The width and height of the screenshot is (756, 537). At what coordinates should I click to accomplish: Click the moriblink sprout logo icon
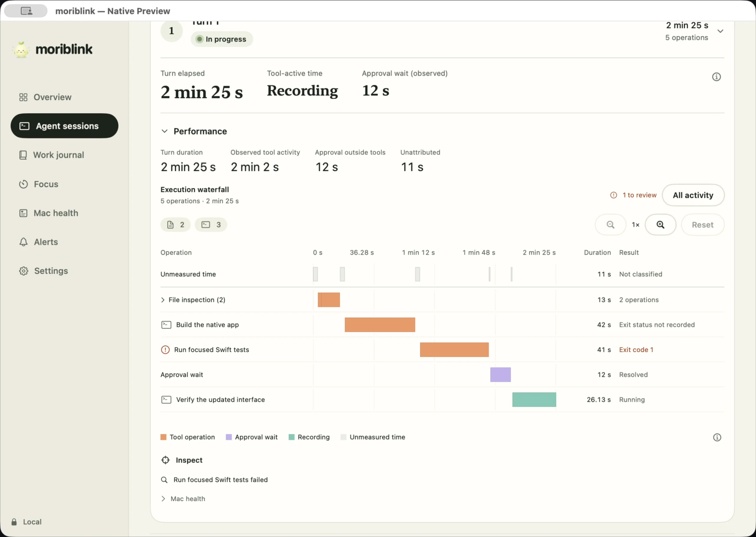21,50
